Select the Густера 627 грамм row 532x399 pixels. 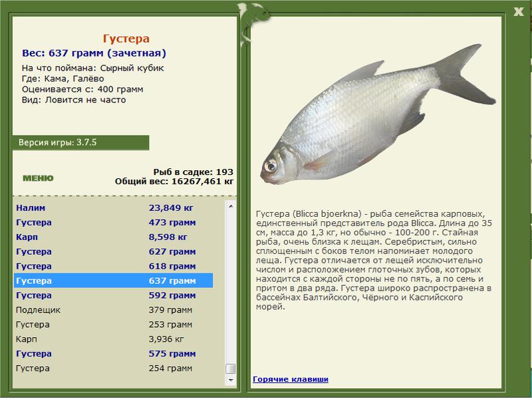coord(113,252)
